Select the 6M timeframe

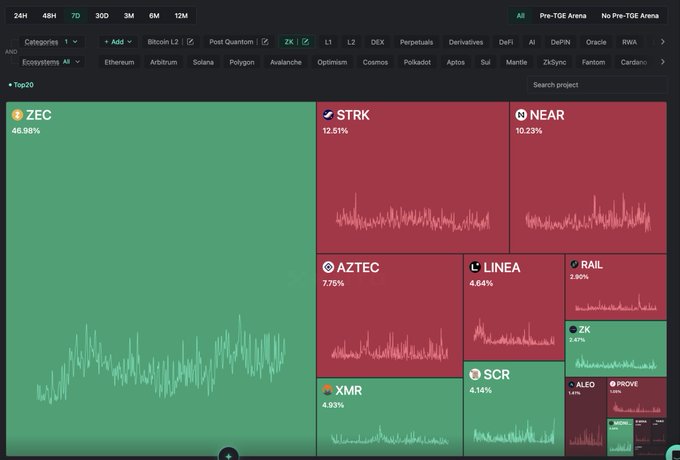click(x=154, y=16)
